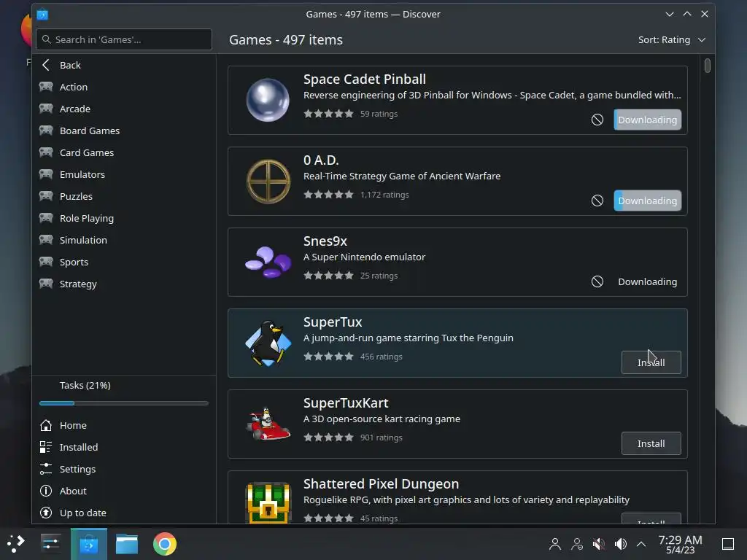Click the tasks progress bar
The height and width of the screenshot is (560, 747).
coord(124,403)
